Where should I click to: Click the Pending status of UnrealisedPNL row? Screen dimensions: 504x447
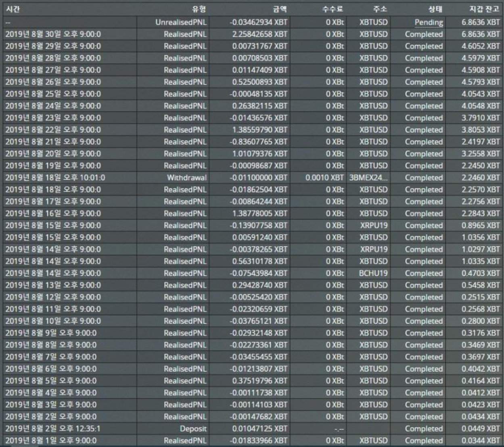(429, 23)
